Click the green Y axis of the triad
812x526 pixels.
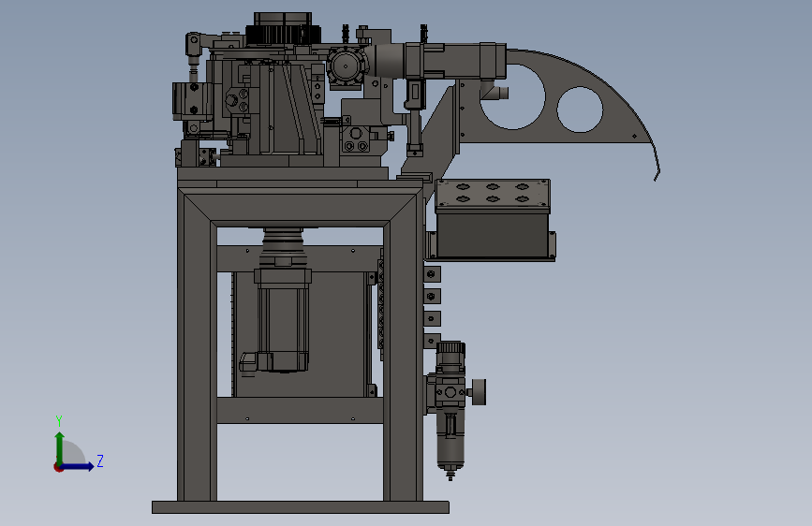60,448
